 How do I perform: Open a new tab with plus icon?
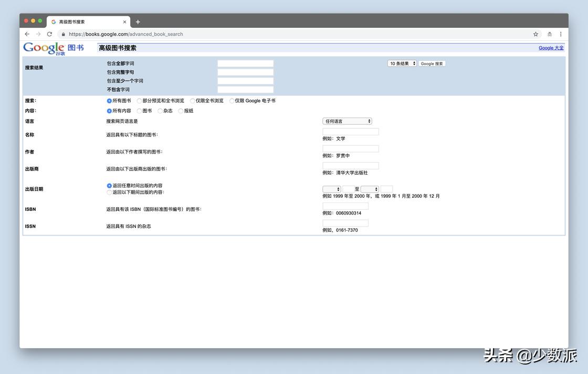138,22
